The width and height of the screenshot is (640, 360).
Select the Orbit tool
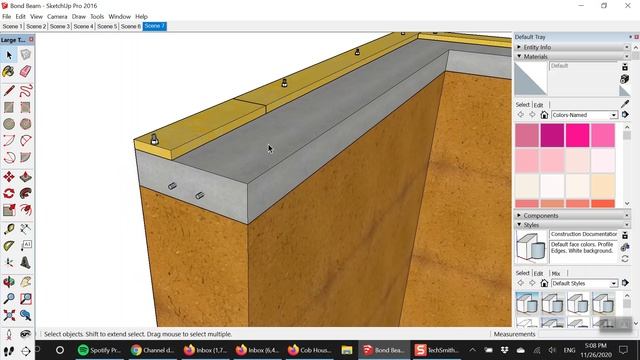click(9, 282)
